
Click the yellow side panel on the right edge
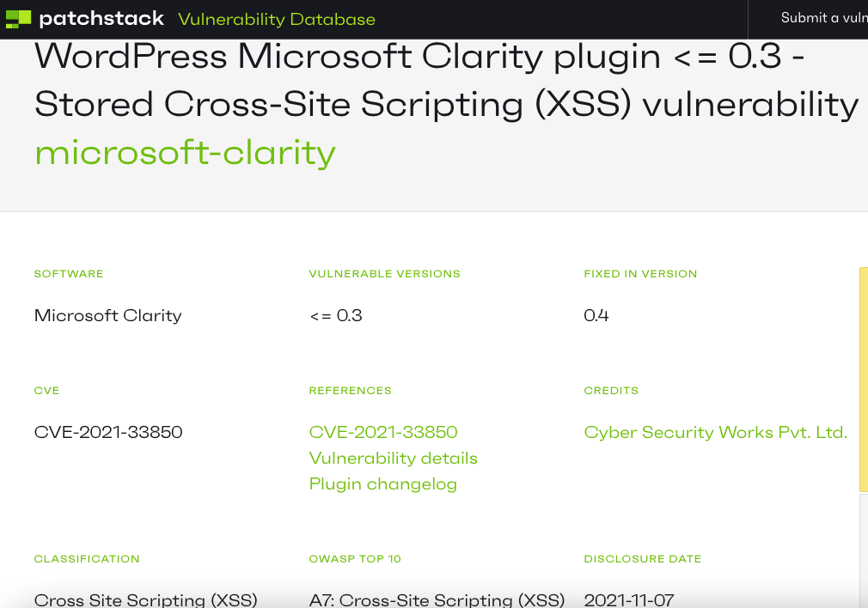864,380
